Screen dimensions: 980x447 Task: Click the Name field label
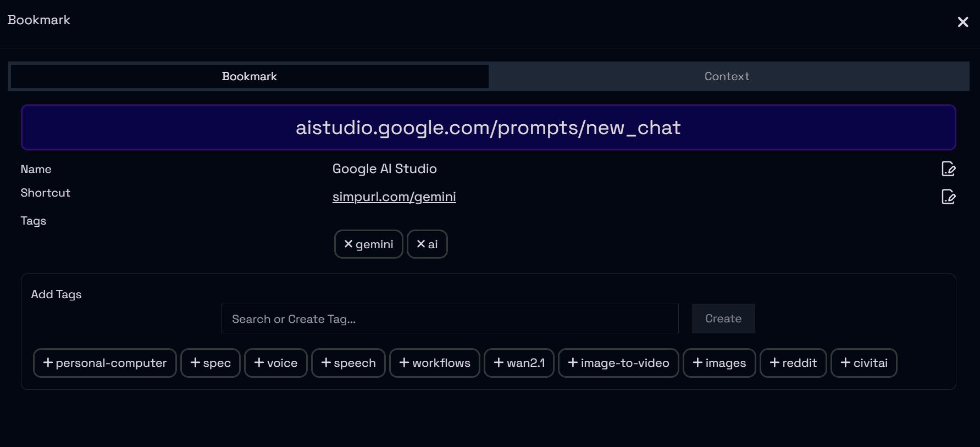36,169
